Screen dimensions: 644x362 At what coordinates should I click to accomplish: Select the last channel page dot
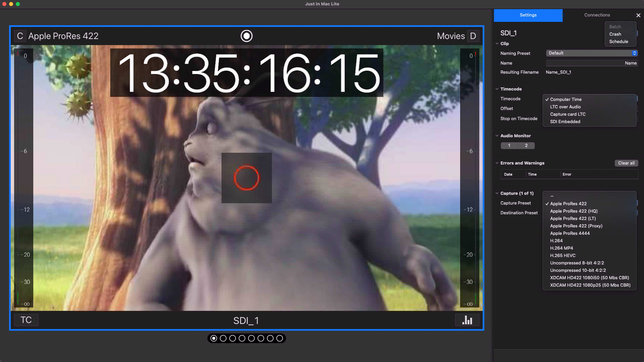279,338
